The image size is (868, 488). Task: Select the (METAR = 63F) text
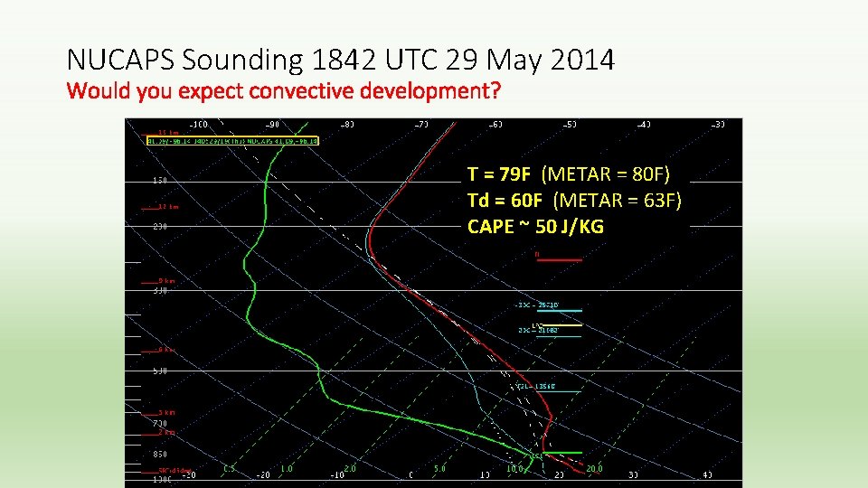(x=618, y=200)
